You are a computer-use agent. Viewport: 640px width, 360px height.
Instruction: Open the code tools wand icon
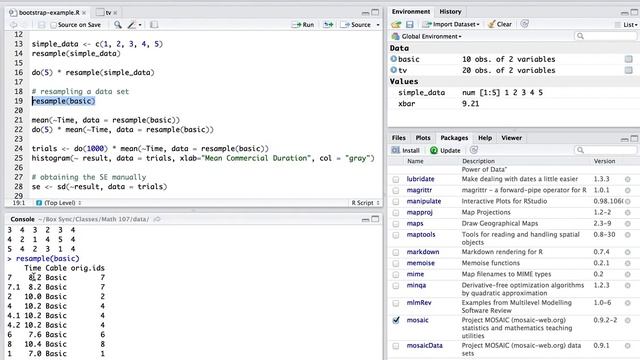pos(131,24)
